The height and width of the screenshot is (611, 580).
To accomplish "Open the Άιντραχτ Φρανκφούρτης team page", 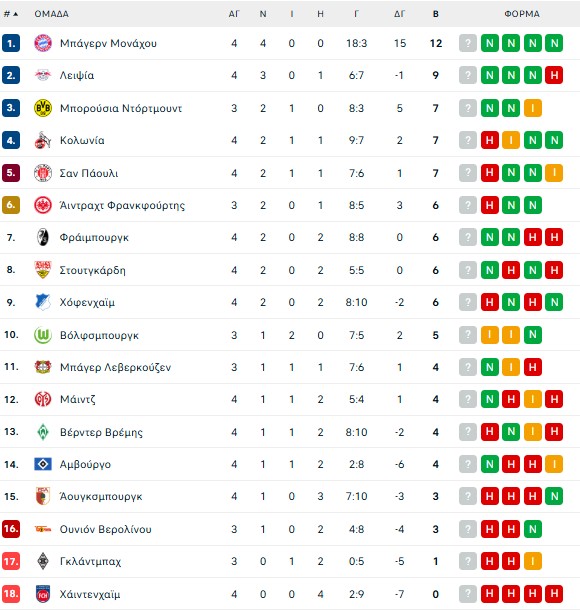I will point(122,205).
